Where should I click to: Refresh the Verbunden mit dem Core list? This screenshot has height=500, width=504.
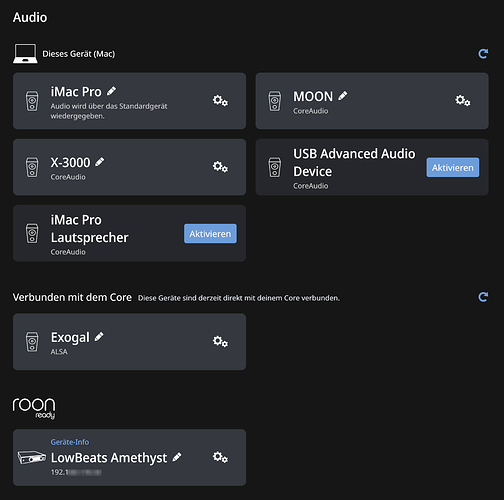pyautogui.click(x=483, y=297)
